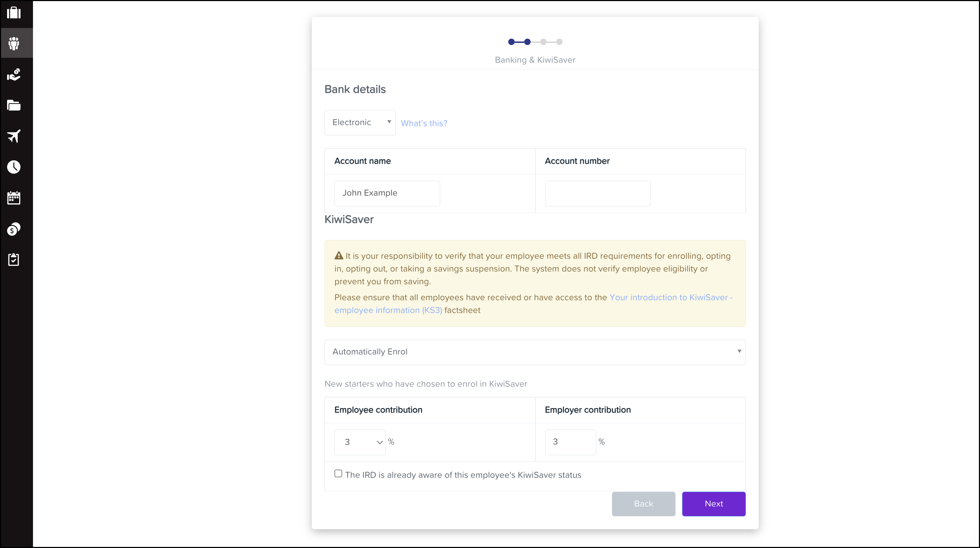Expand the Automatically Enrol dropdown

(x=535, y=352)
